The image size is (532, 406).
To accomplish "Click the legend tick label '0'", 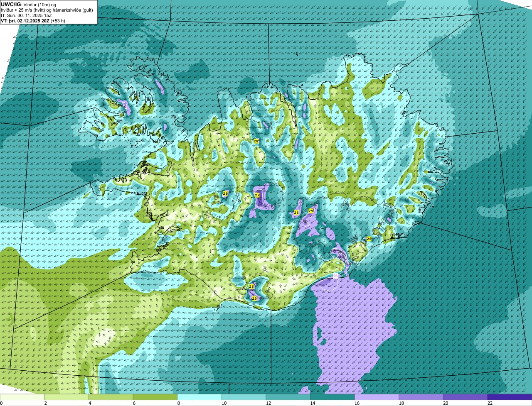I will tap(2, 403).
